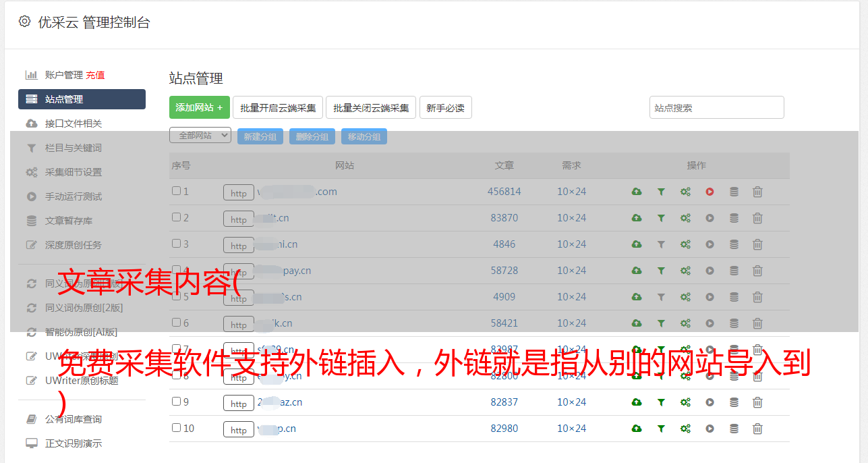Image resolution: width=868 pixels, height=463 pixels.
Task: Click 批量开启云端采集 button
Action: [x=278, y=107]
